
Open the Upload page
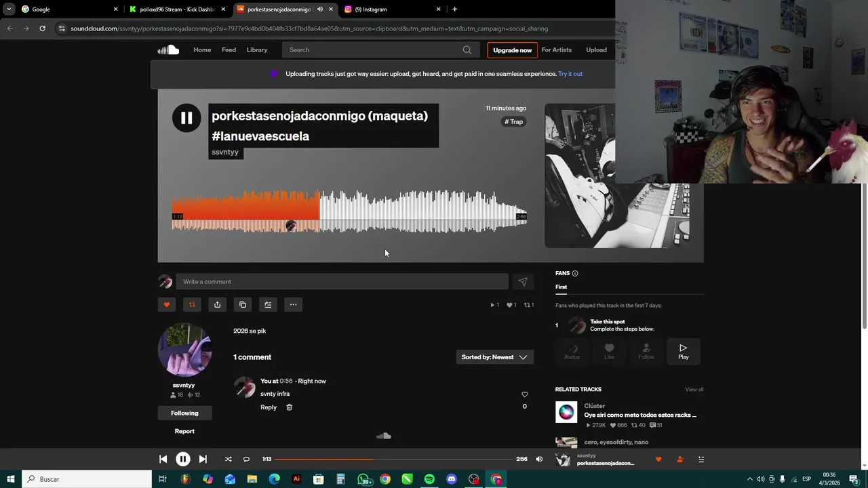pyautogui.click(x=596, y=49)
